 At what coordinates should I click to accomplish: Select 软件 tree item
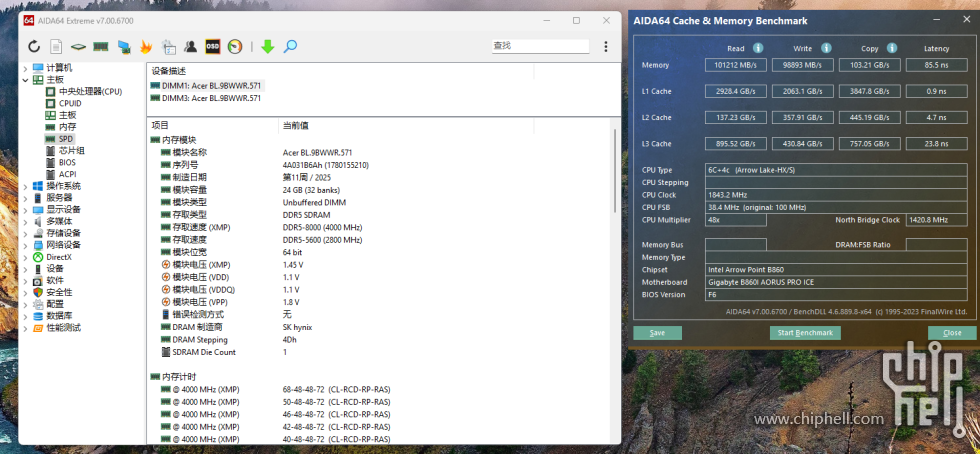[55, 280]
